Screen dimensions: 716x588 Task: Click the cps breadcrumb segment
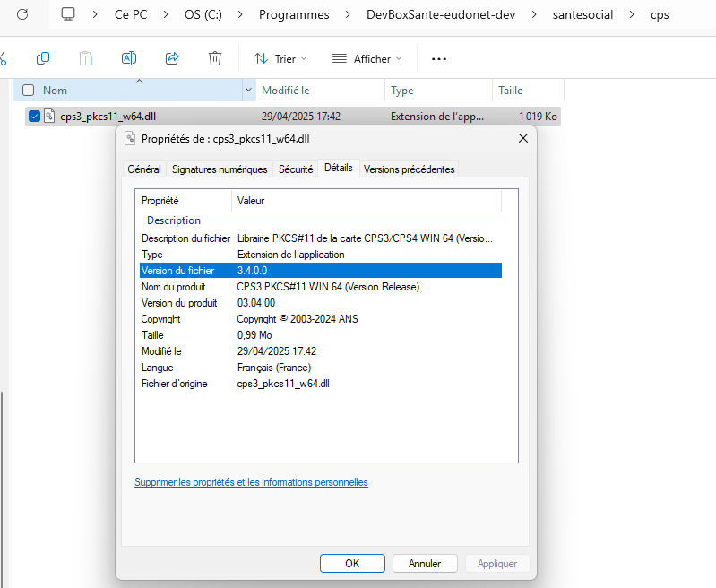[x=660, y=14]
